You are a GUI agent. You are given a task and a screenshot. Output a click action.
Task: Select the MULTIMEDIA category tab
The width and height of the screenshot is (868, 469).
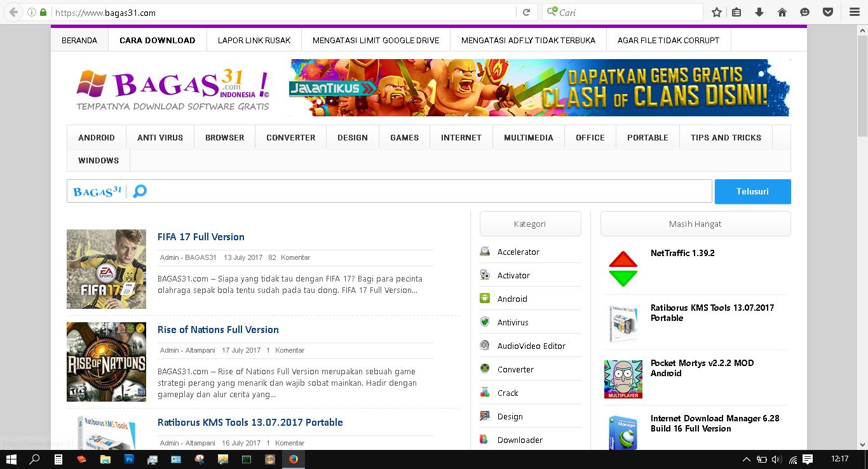(x=529, y=137)
